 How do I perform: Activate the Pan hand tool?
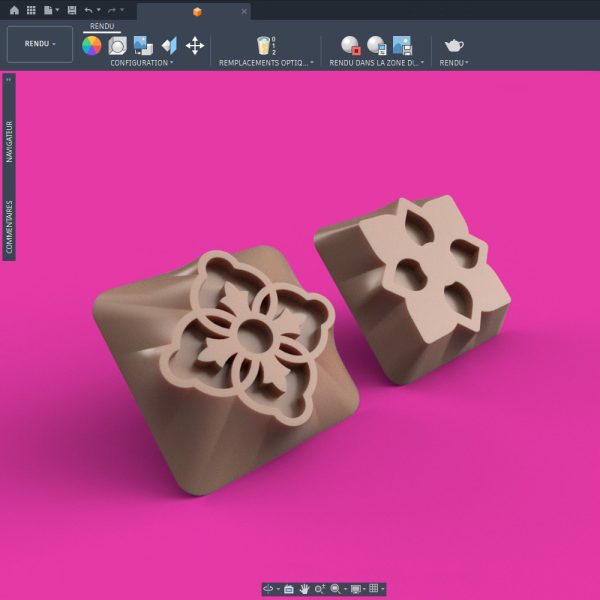tap(304, 589)
